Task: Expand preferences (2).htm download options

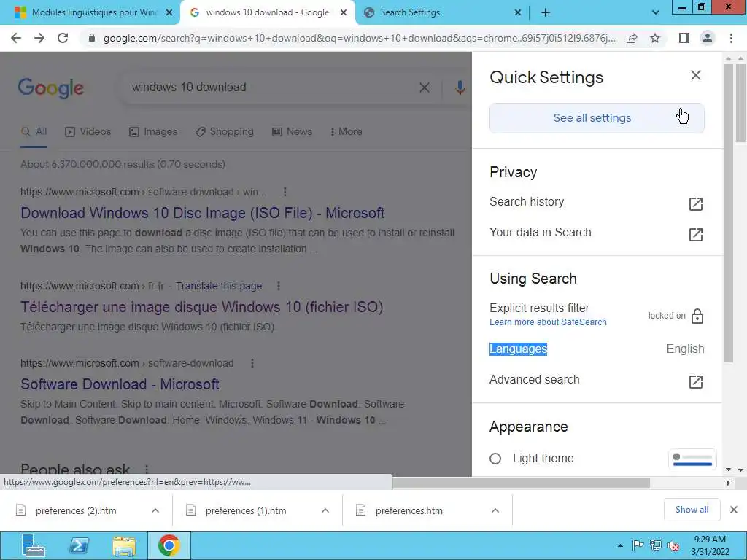Action: tap(155, 510)
